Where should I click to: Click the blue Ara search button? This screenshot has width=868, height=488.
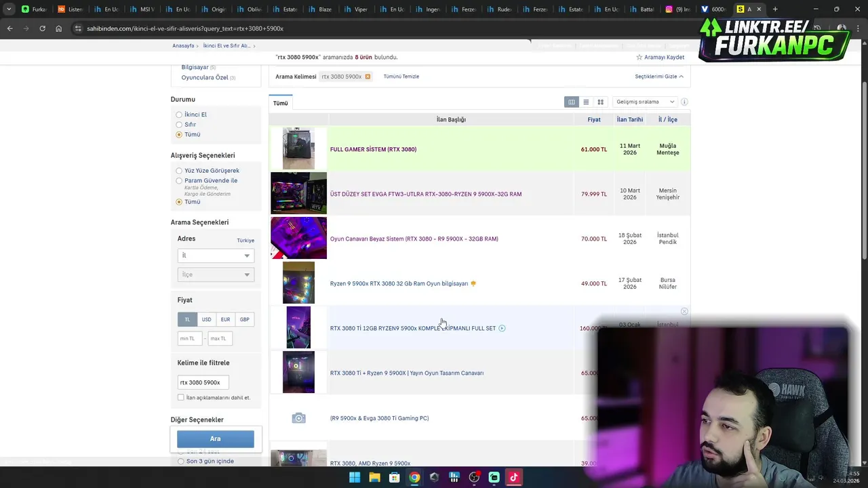click(216, 439)
